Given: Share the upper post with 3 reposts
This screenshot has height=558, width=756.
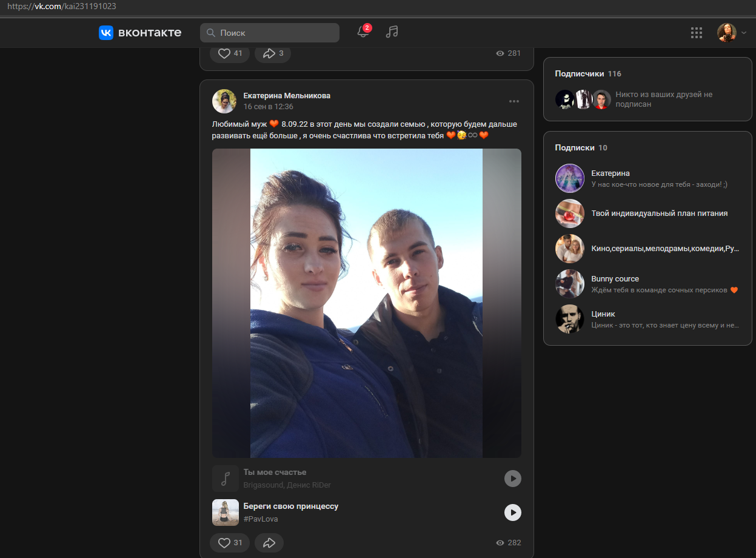Looking at the screenshot, I should pyautogui.click(x=273, y=53).
